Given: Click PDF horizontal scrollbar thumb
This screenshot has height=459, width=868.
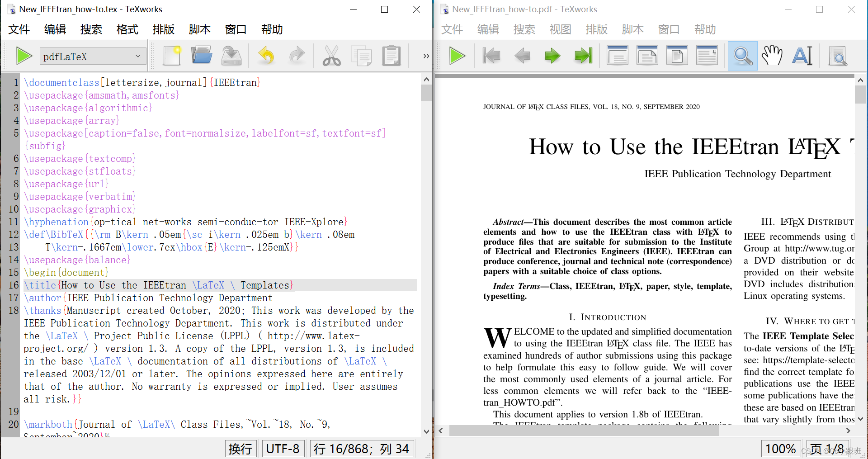Looking at the screenshot, I should click(583, 431).
